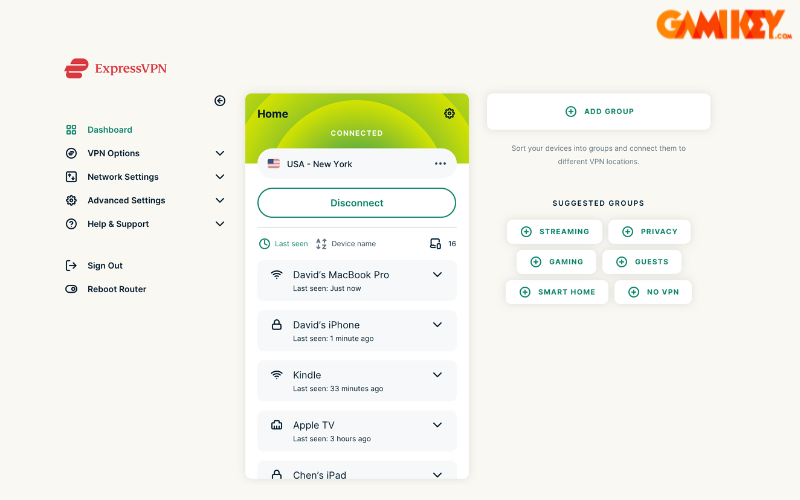Screen dimensions: 800x500
Task: Add the STREAMING suggested group
Action: (x=555, y=232)
